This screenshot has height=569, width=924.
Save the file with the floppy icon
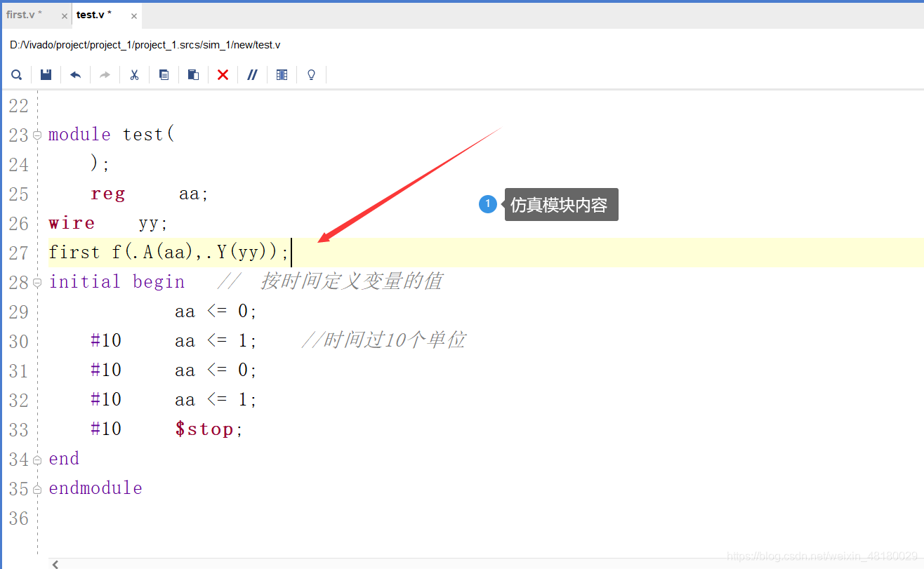[46, 74]
